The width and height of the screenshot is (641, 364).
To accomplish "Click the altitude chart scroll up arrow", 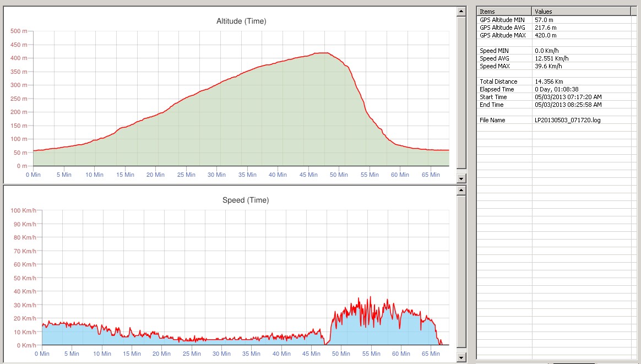I will tap(461, 11).
